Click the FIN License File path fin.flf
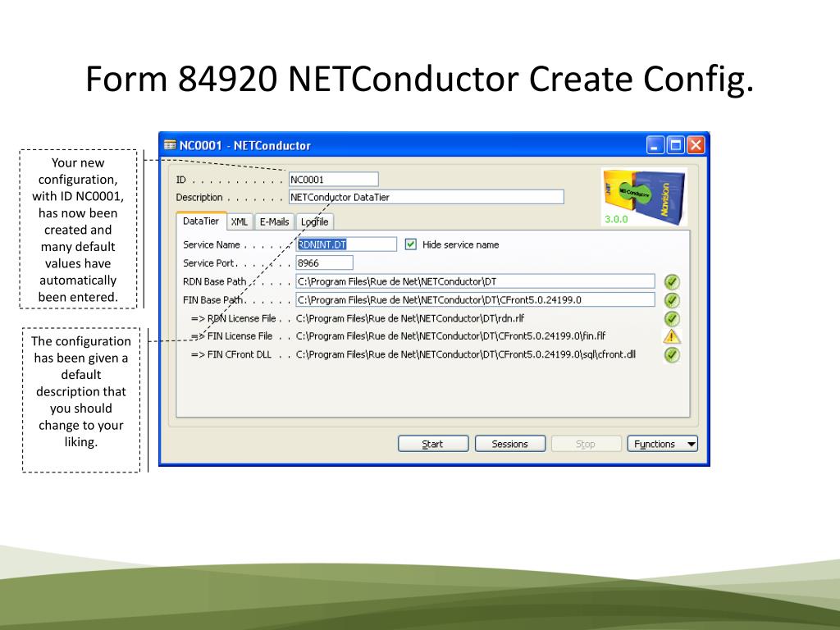840x630 pixels. [450, 336]
